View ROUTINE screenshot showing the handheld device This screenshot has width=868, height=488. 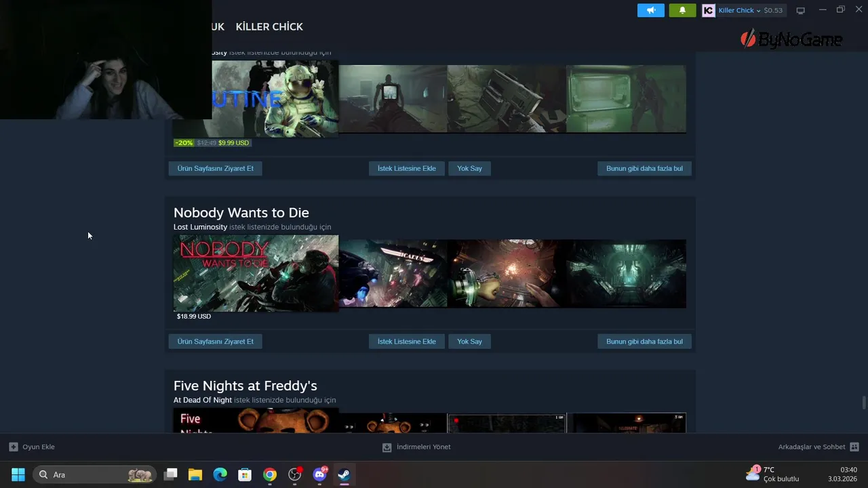[x=507, y=99]
